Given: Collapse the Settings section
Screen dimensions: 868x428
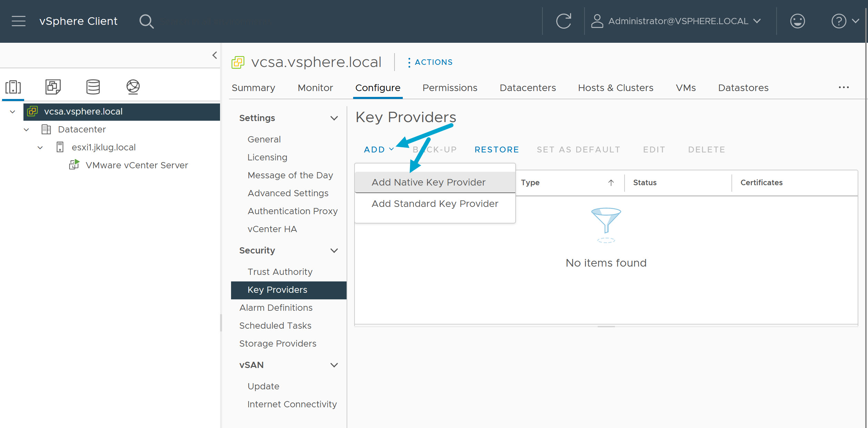Looking at the screenshot, I should 333,118.
